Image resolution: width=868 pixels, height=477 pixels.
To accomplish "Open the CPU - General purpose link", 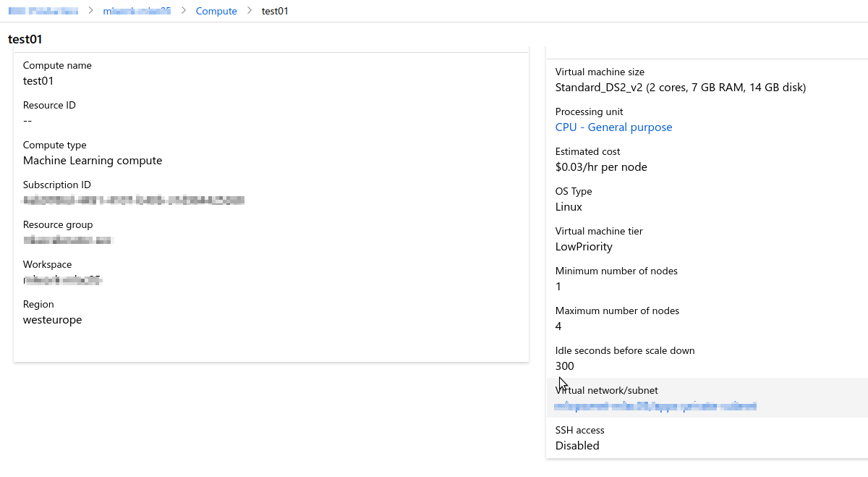I will tap(613, 127).
